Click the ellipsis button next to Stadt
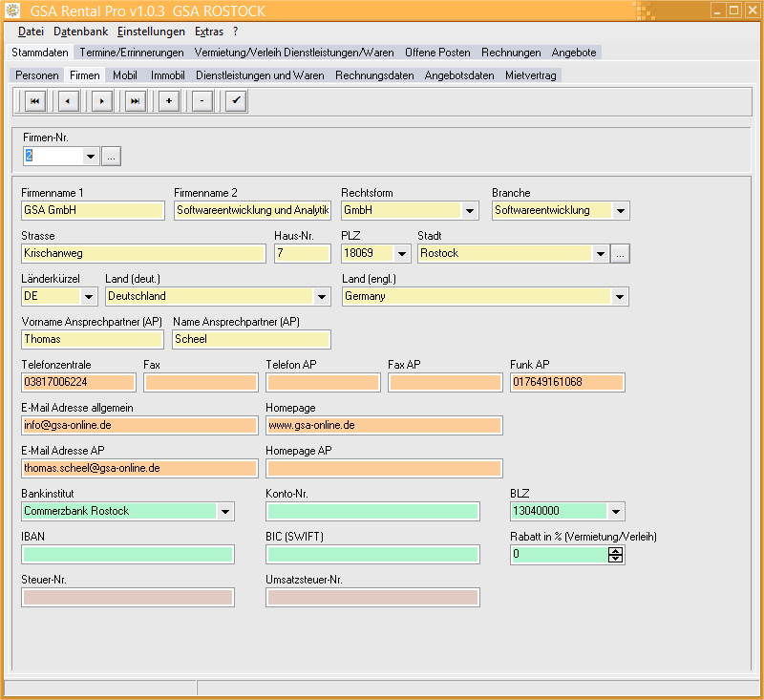 (621, 254)
